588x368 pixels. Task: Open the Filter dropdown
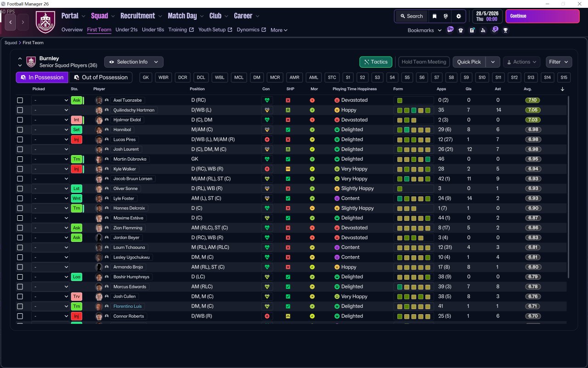pos(559,62)
